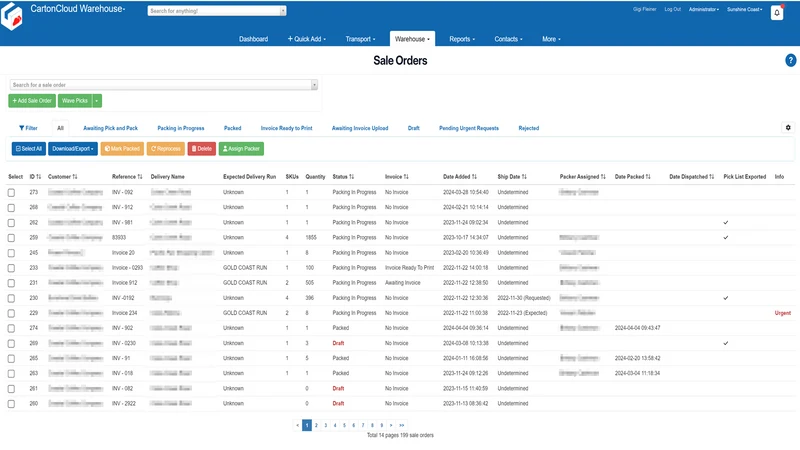Click reference 'Invoice - 0293'
Screen dimensions: 800x450
(128, 267)
